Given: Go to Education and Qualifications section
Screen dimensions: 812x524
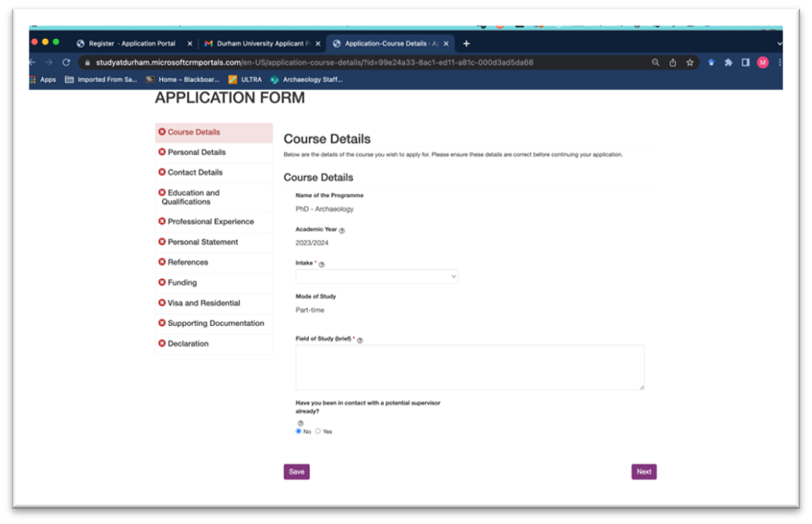Looking at the screenshot, I should tap(214, 197).
